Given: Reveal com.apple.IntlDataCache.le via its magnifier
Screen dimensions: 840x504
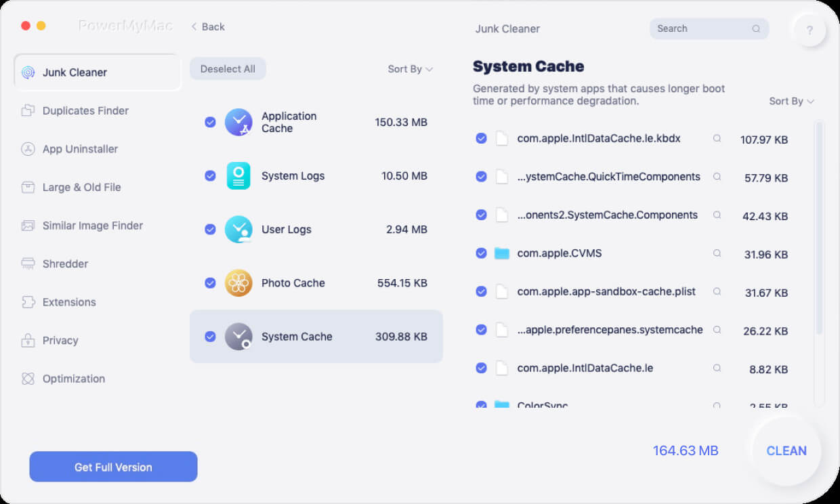Looking at the screenshot, I should (717, 368).
